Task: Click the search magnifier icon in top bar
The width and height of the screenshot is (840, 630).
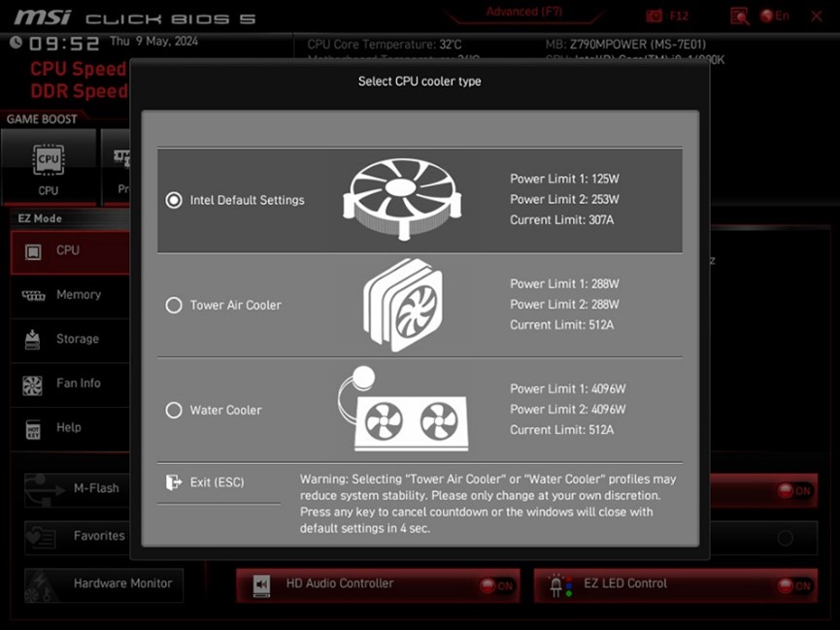Action: pos(739,17)
